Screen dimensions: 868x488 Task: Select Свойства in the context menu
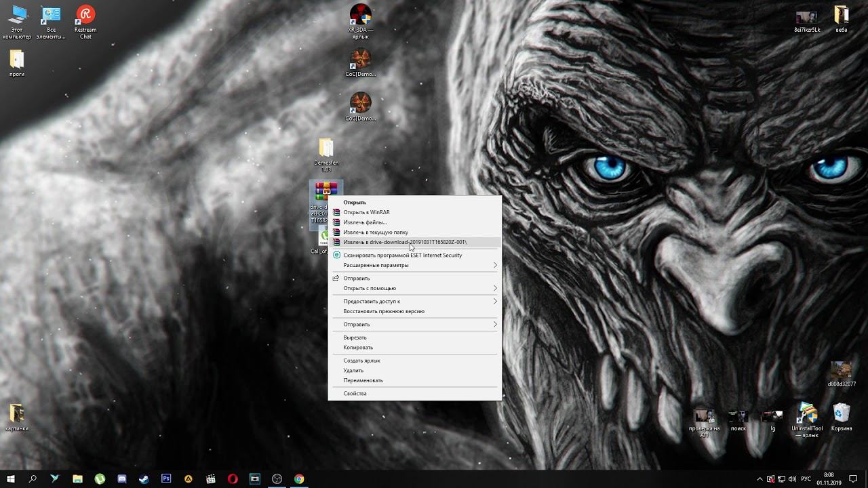[355, 393]
